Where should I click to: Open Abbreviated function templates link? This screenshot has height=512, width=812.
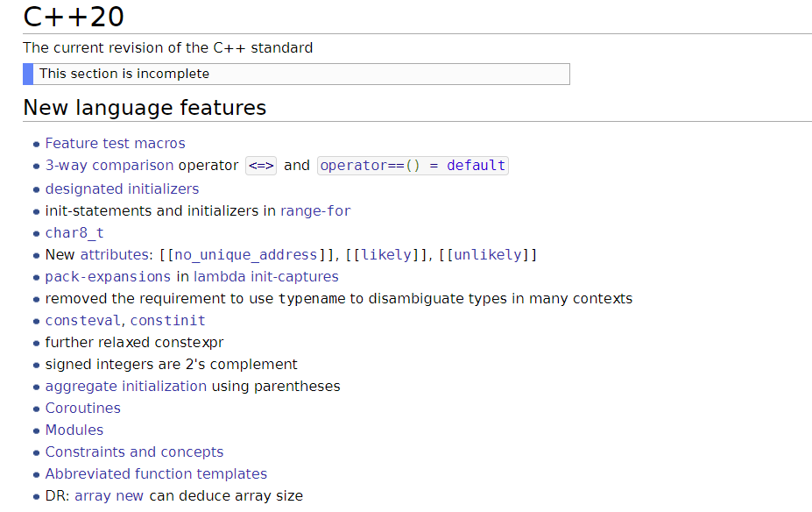156,474
